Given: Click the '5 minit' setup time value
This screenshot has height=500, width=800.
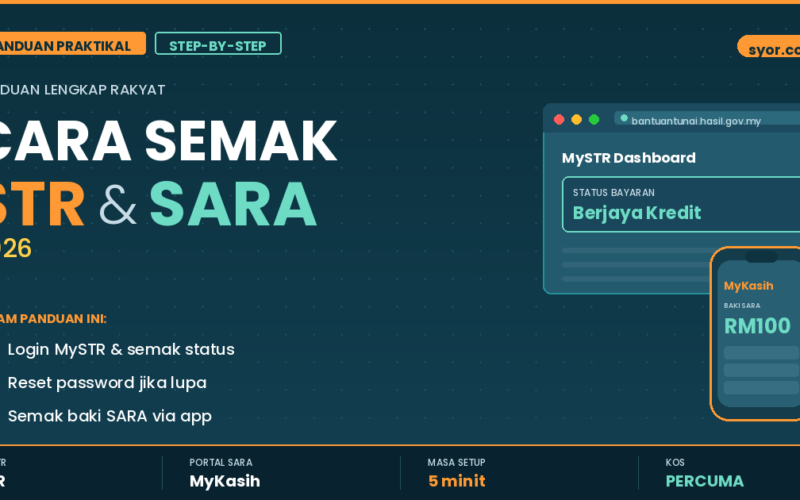Looking at the screenshot, I should (457, 481).
